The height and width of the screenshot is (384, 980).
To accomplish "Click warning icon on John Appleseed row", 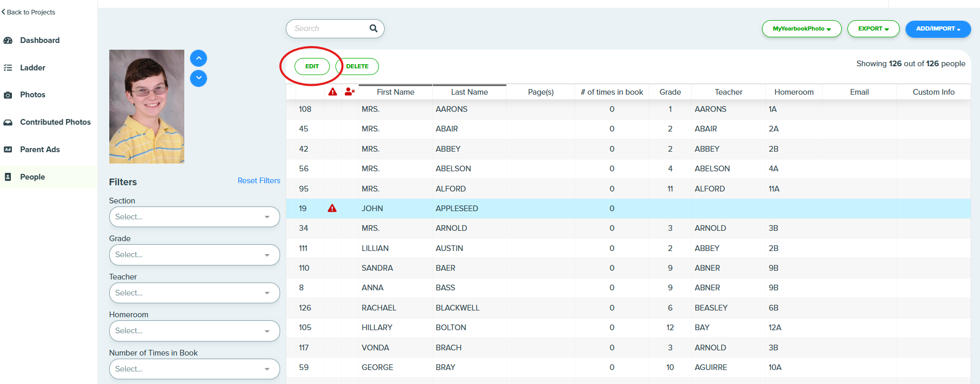I will tap(332, 208).
